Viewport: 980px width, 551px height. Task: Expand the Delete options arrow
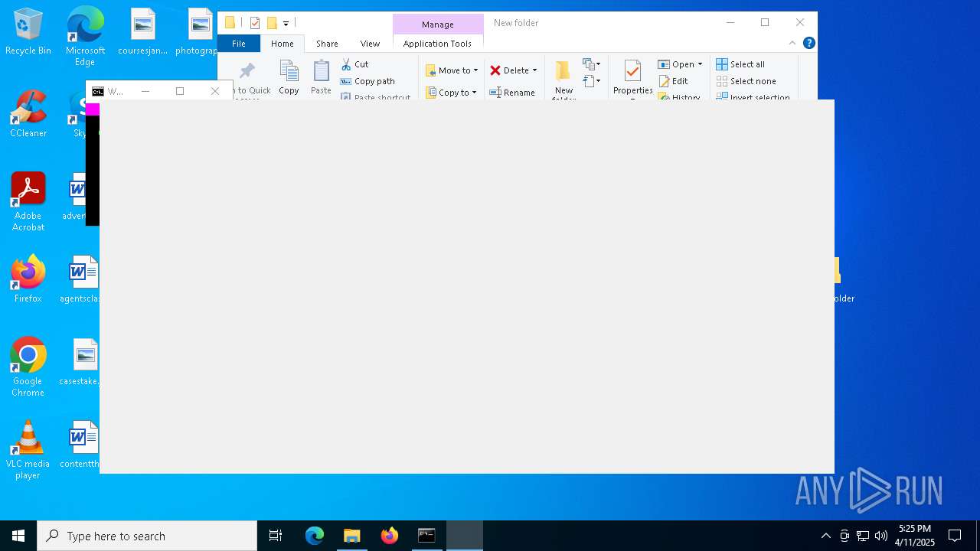point(534,70)
